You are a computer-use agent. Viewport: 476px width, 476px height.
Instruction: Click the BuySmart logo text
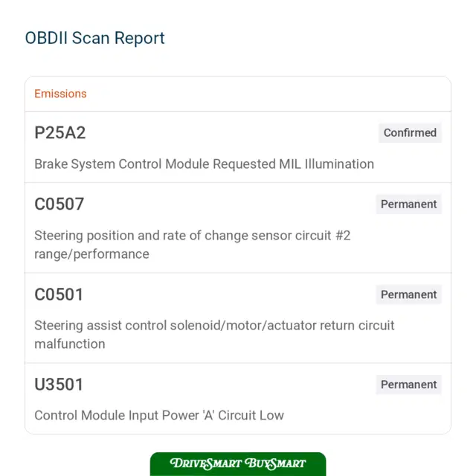275,463
